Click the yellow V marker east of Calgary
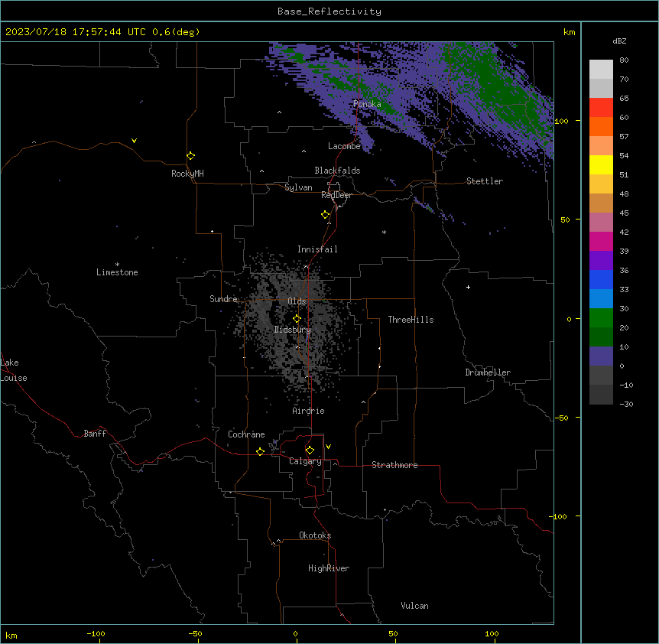The height and width of the screenshot is (644, 659). coord(328,447)
